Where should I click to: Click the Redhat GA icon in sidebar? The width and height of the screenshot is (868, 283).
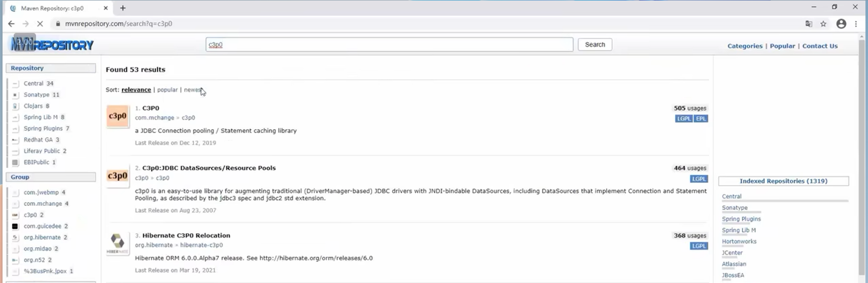(x=15, y=140)
